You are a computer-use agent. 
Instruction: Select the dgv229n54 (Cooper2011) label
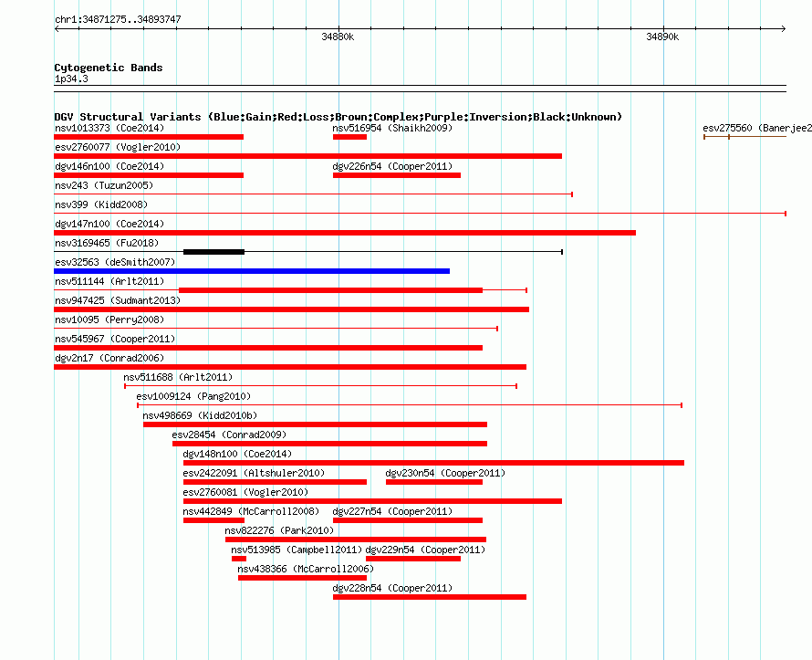pos(425,550)
